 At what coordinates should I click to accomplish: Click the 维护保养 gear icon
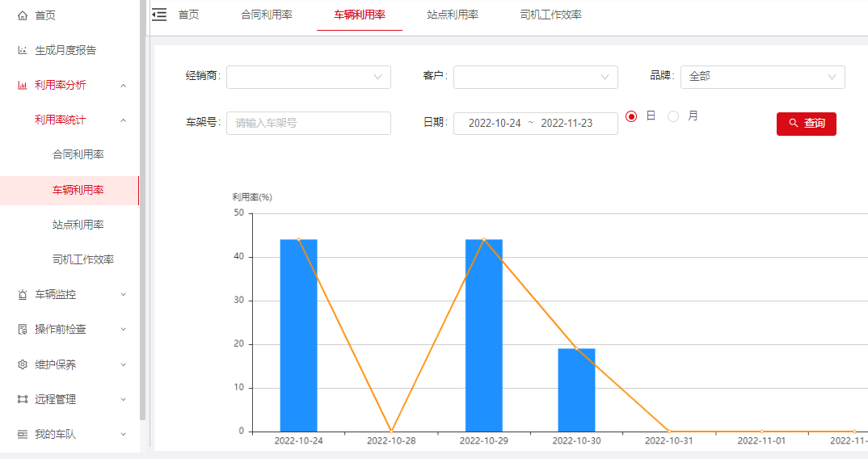(23, 364)
